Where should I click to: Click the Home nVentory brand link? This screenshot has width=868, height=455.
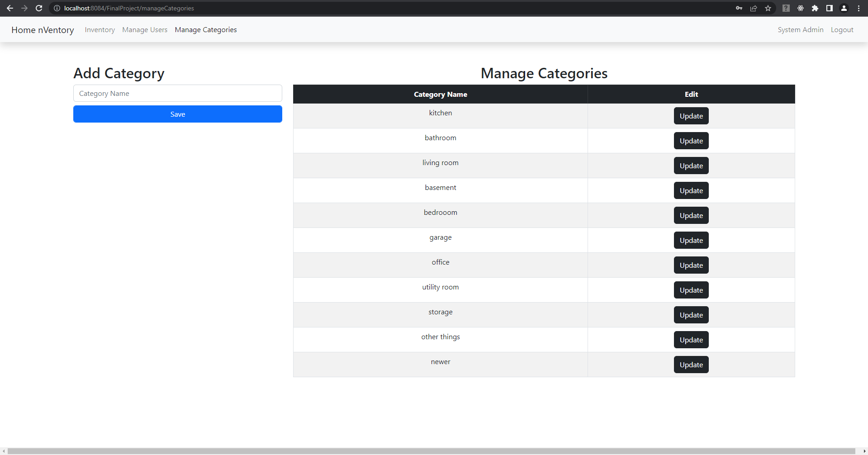[43, 30]
